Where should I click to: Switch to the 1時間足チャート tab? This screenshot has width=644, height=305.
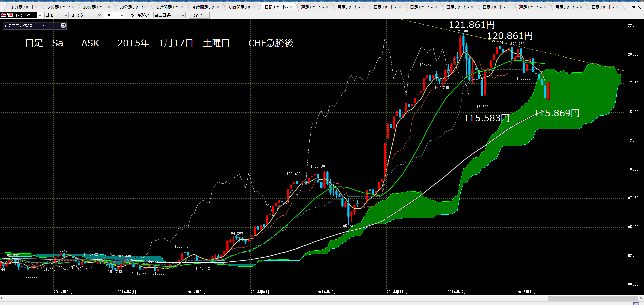pyautogui.click(x=167, y=7)
